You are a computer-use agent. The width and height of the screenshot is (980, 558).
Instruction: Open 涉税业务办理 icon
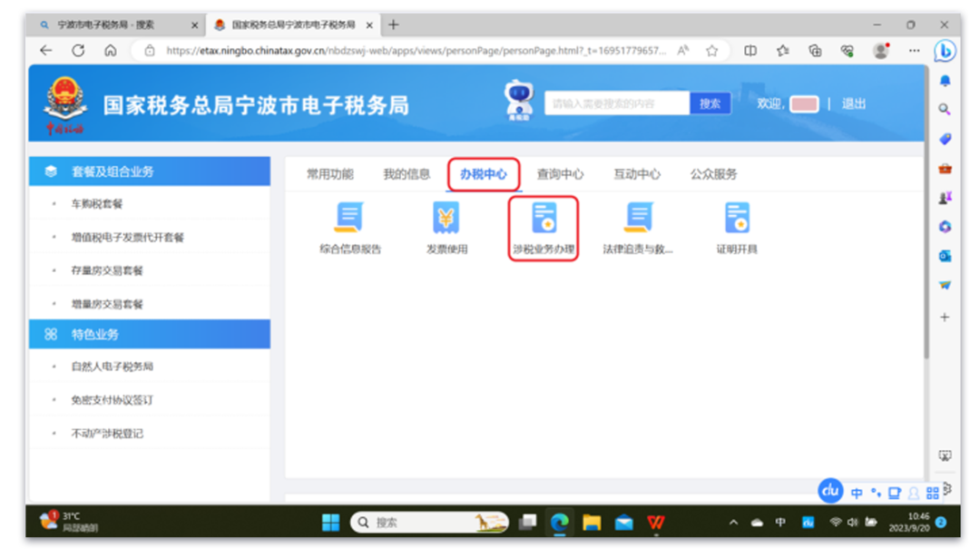(x=544, y=219)
